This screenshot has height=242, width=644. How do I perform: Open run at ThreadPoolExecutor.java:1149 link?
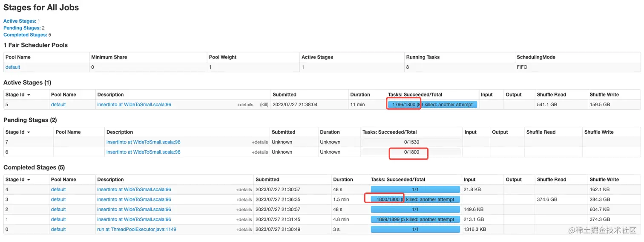(137, 229)
